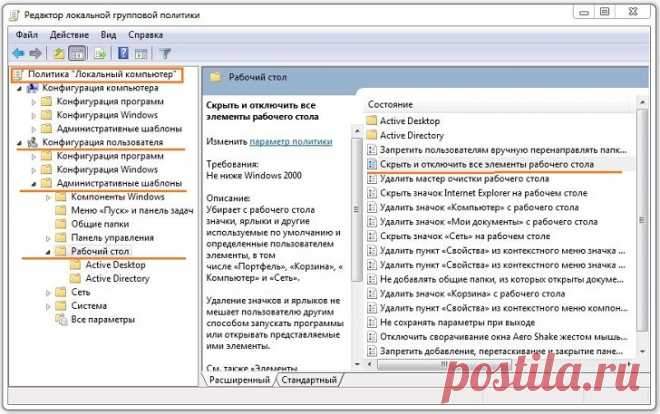Expand the Панель управления node
The width and height of the screenshot is (660, 414).
48,238
